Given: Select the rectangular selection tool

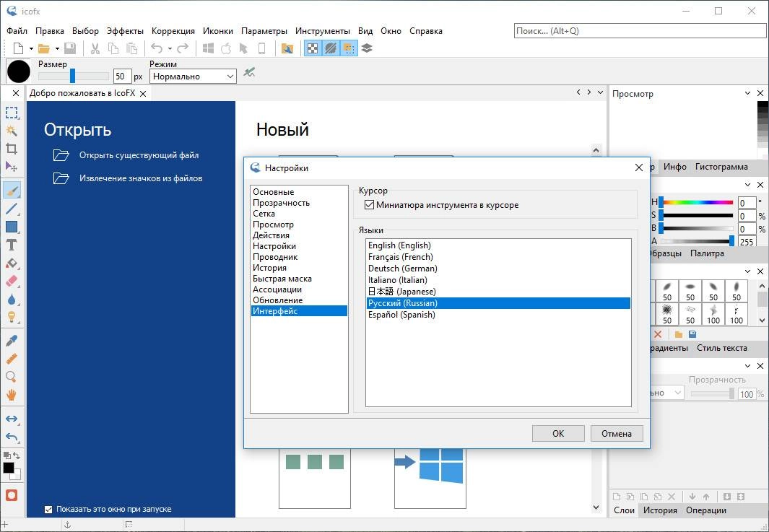Looking at the screenshot, I should click(12, 113).
